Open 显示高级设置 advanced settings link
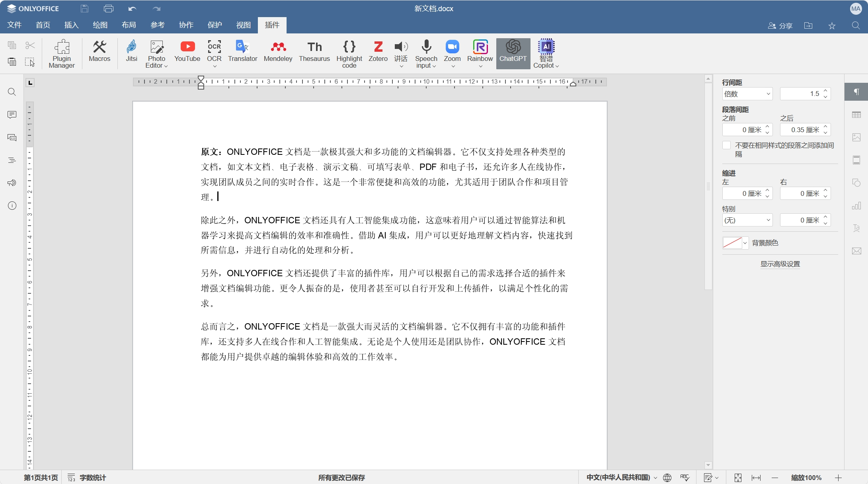 point(780,264)
